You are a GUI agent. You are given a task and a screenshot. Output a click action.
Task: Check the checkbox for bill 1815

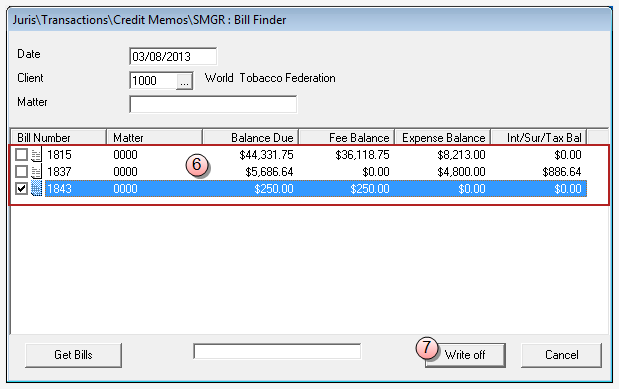click(x=21, y=154)
